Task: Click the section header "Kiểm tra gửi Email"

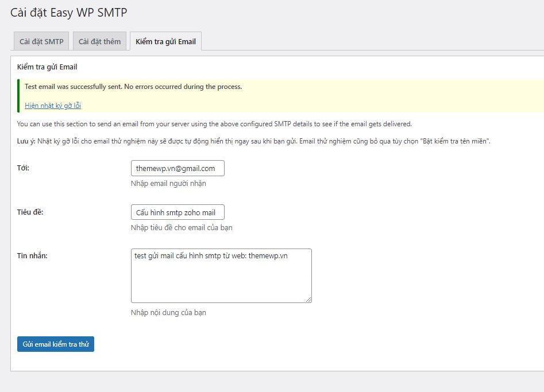Action: [x=46, y=67]
